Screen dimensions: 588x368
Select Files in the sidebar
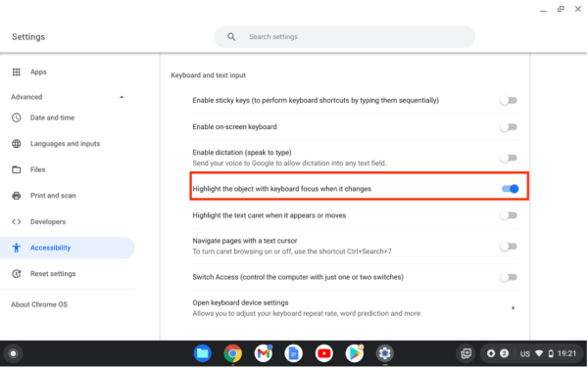pos(37,169)
